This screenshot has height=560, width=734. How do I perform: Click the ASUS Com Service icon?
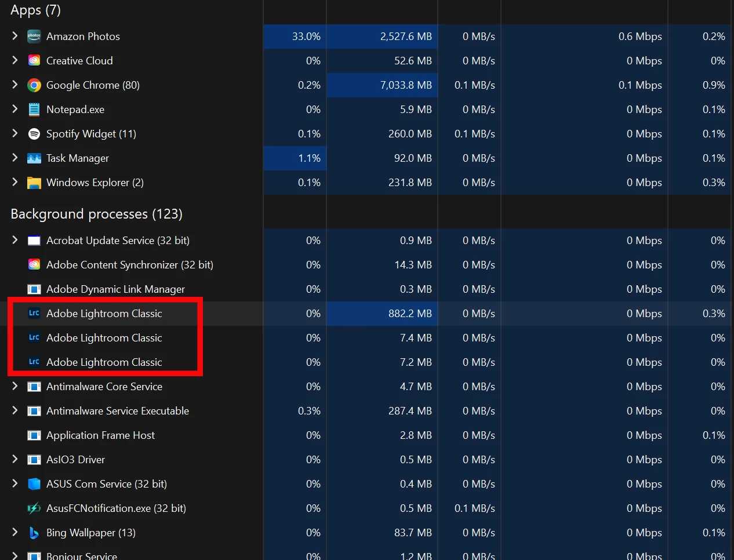[x=34, y=484]
